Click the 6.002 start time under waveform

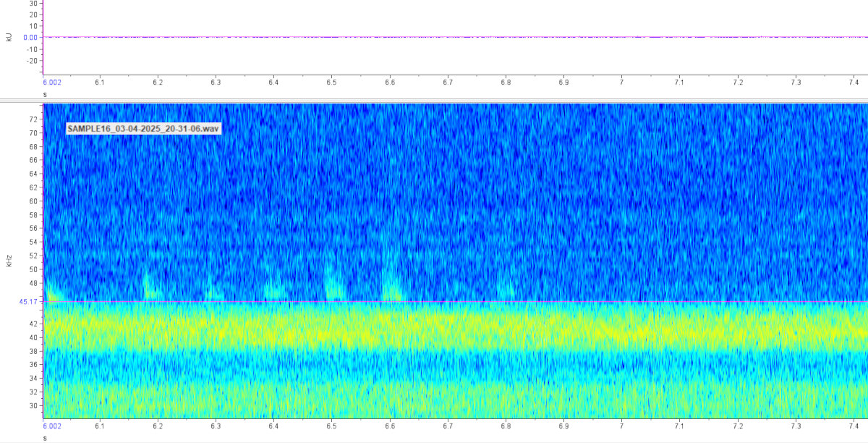[x=52, y=83]
